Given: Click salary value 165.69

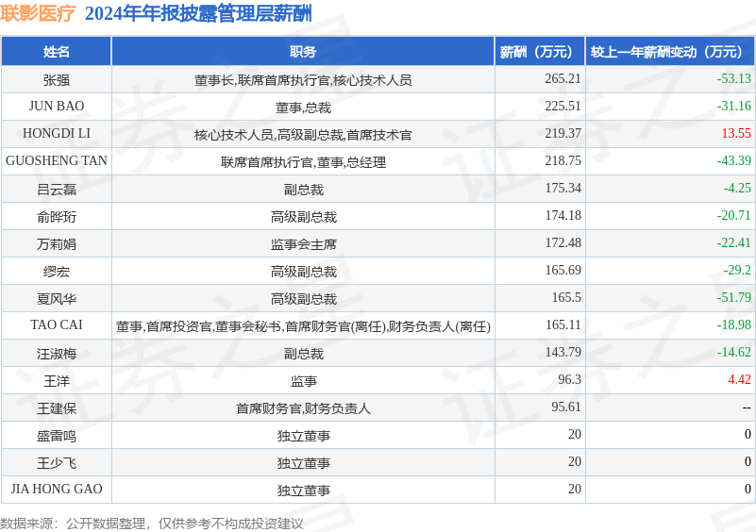Looking at the screenshot, I should coord(563,271).
